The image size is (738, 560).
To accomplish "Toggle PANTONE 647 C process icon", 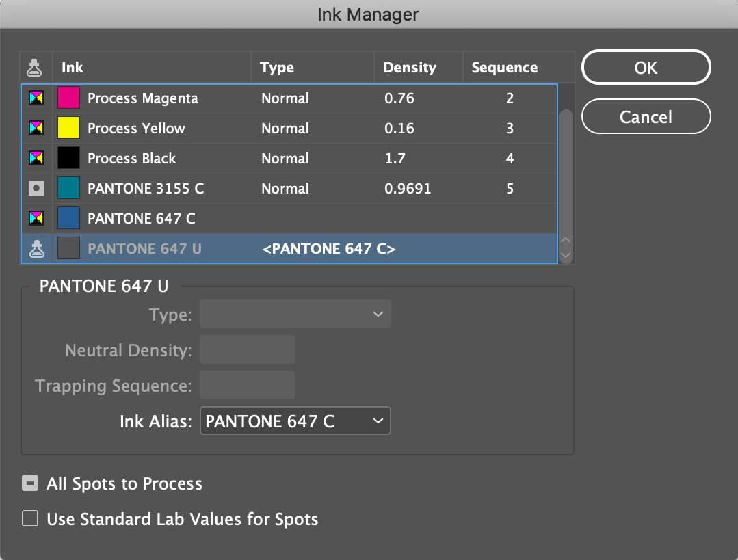I will (x=36, y=218).
